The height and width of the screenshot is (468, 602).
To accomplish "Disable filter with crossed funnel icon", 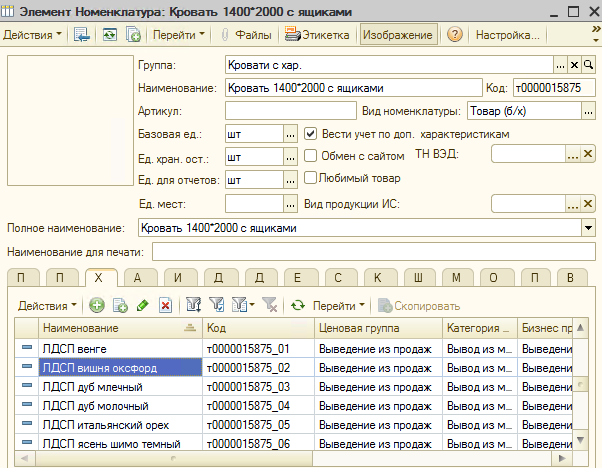I will point(270,306).
